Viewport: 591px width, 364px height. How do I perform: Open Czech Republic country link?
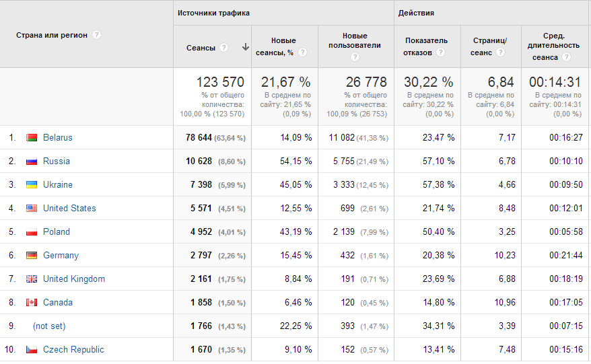point(73,349)
